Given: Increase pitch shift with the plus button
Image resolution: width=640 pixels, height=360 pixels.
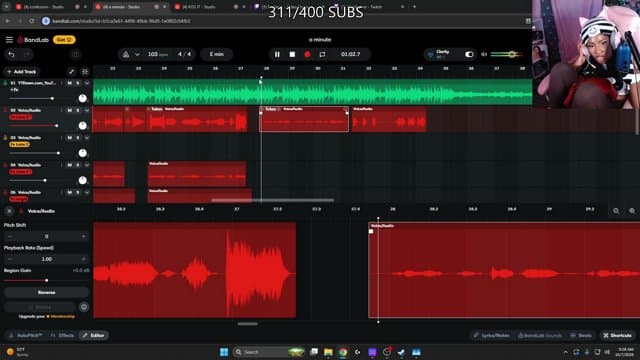Looking at the screenshot, I should 84,236.
